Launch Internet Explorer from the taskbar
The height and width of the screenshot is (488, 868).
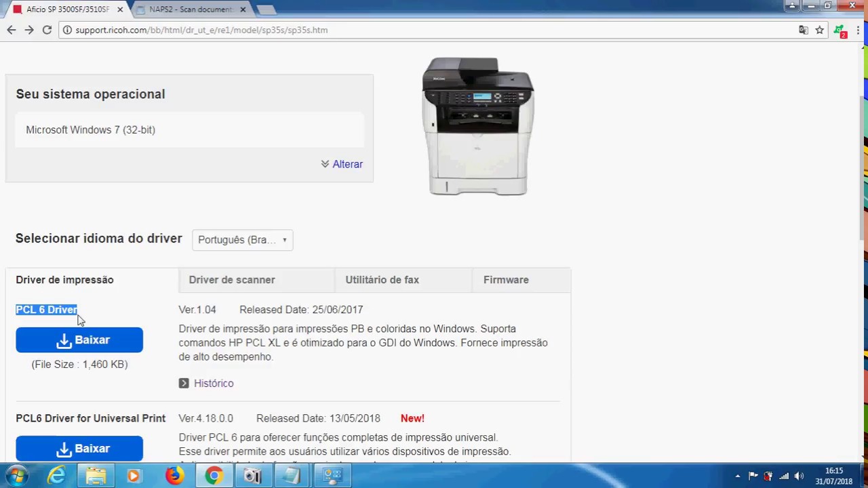56,476
